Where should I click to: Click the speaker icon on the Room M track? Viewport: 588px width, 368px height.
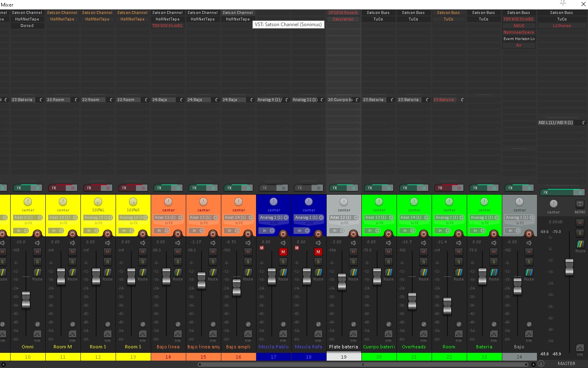click(72, 242)
